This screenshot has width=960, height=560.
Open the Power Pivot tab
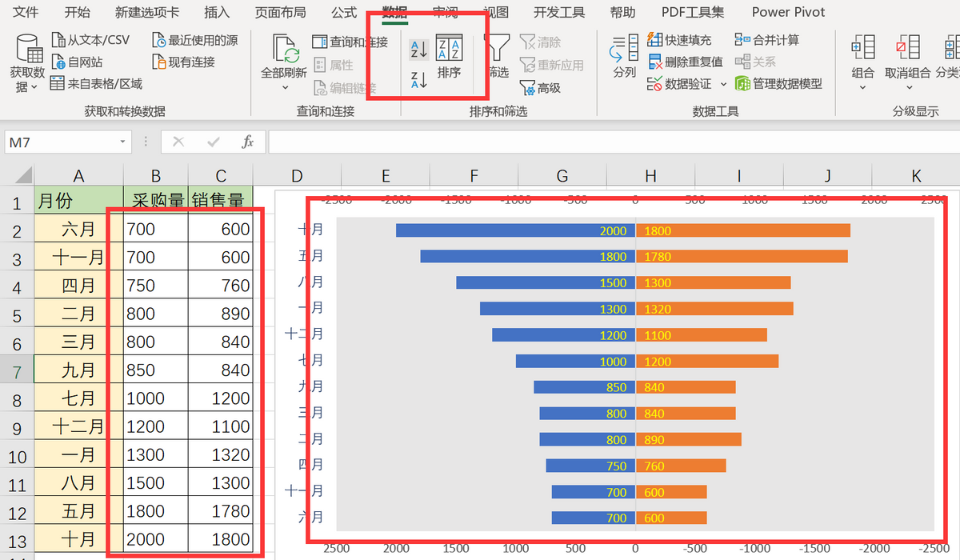788,12
